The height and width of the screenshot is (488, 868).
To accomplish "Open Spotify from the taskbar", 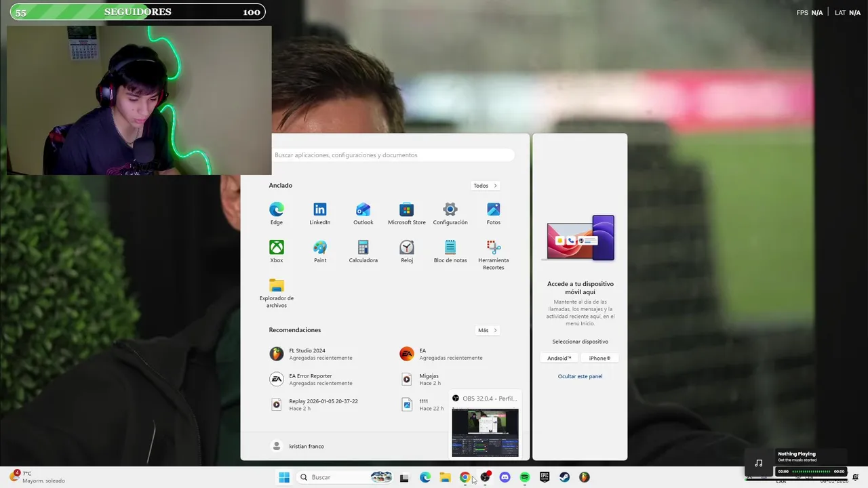I will 524,477.
